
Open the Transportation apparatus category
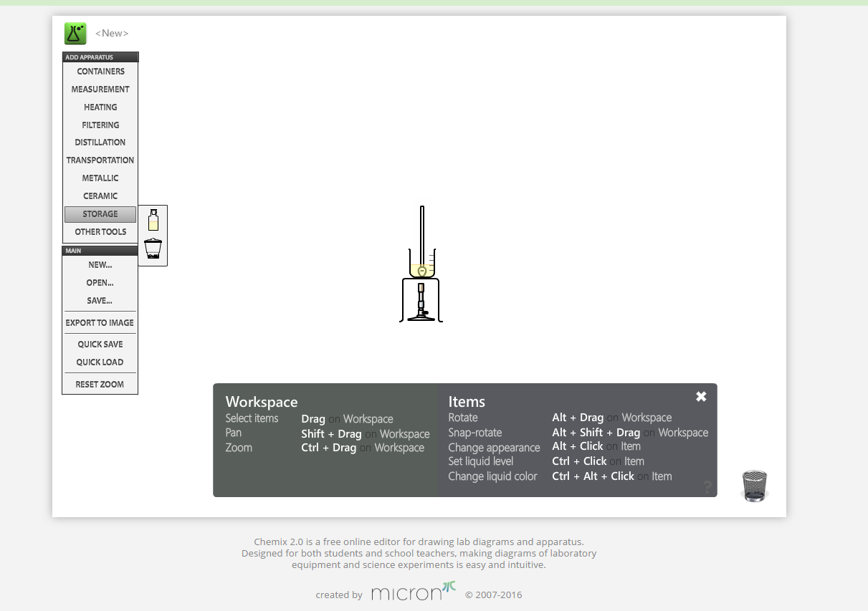100,160
